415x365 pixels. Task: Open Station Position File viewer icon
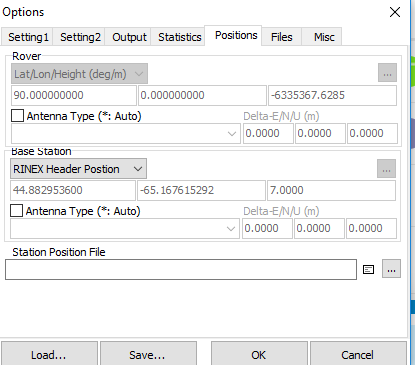coord(368,269)
